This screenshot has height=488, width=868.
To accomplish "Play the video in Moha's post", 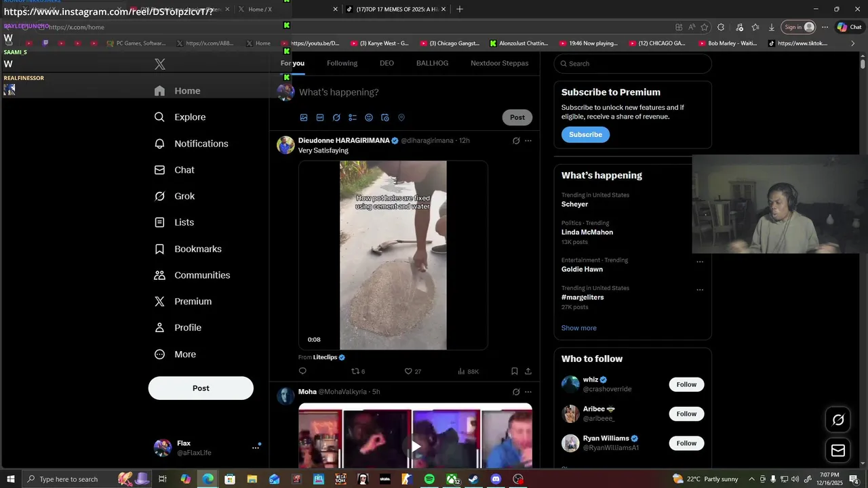I will 415,446.
